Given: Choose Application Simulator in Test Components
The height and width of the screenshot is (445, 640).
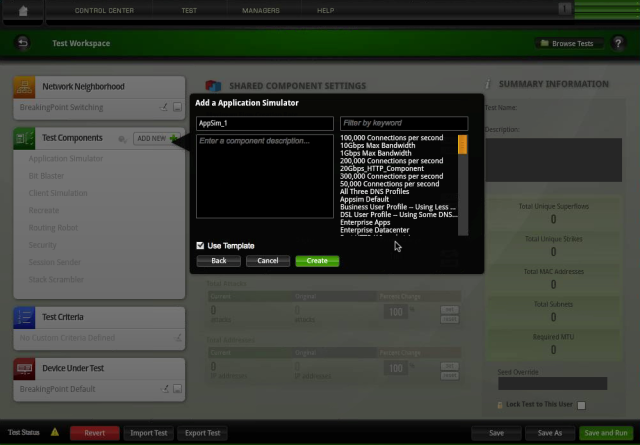Looking at the screenshot, I should [66, 158].
